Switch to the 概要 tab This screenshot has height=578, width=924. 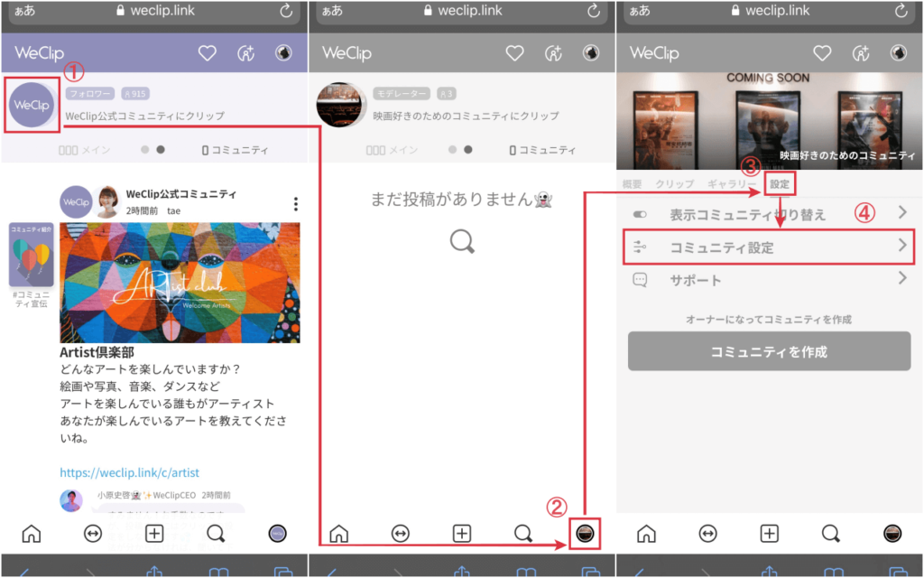[x=632, y=184]
